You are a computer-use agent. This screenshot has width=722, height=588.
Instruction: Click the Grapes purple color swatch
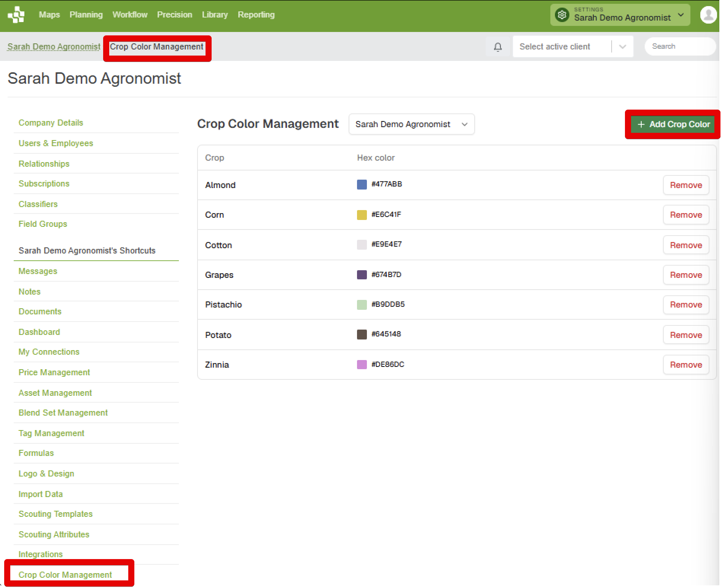tap(362, 275)
